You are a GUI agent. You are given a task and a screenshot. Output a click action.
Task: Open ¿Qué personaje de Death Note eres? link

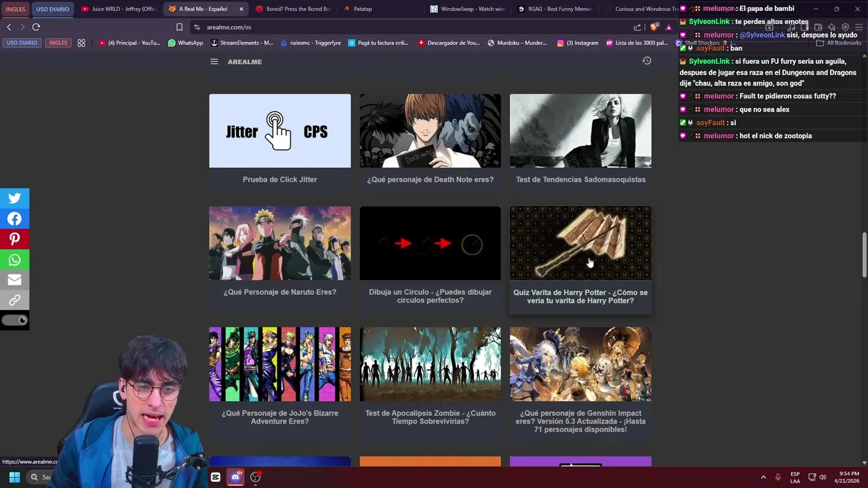[431, 180]
